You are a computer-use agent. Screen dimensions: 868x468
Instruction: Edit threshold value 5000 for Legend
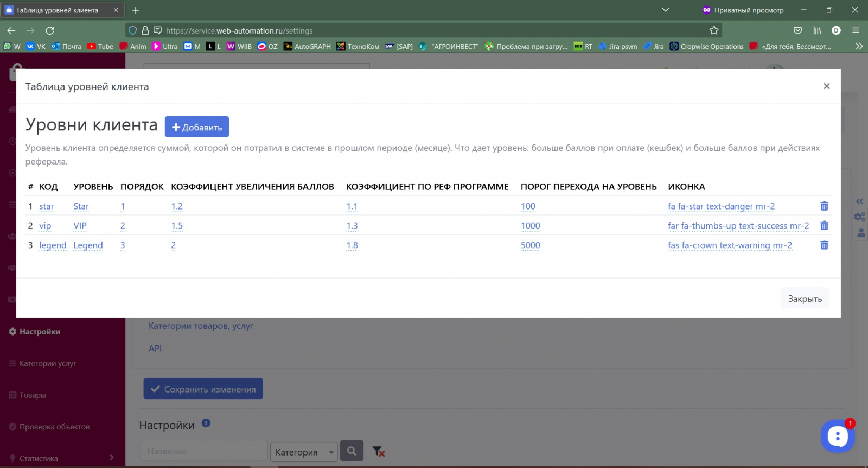[x=531, y=245]
